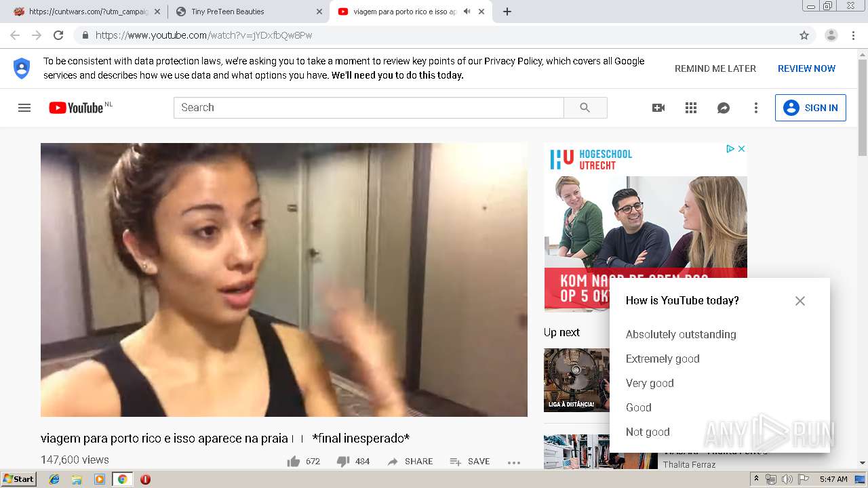The image size is (868, 488).
Task: Like the video with thumbs up
Action: (294, 462)
